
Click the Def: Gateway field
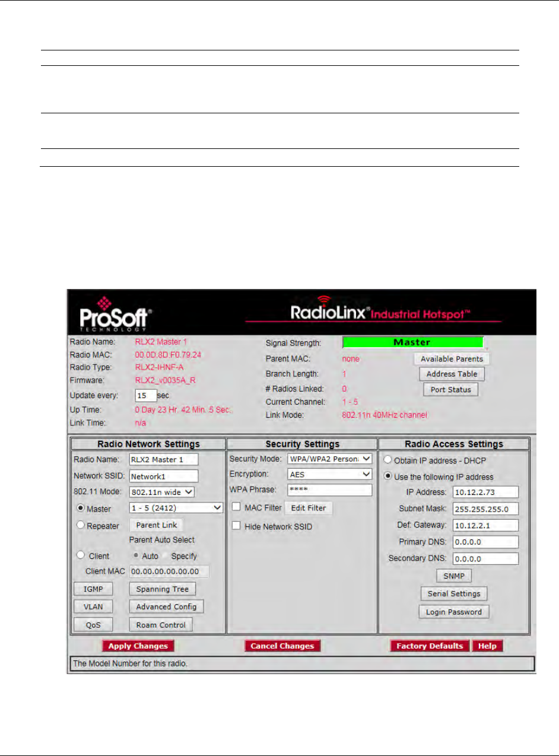tap(485, 526)
